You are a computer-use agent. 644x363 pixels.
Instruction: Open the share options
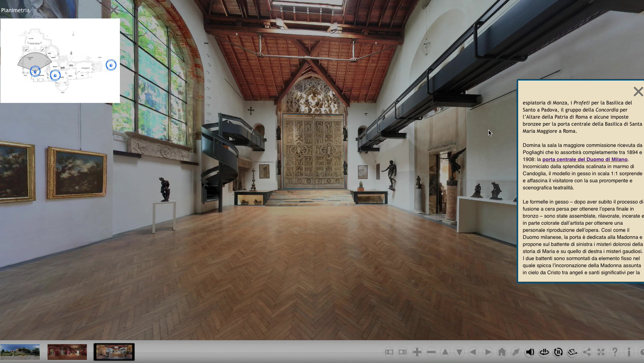(x=587, y=352)
